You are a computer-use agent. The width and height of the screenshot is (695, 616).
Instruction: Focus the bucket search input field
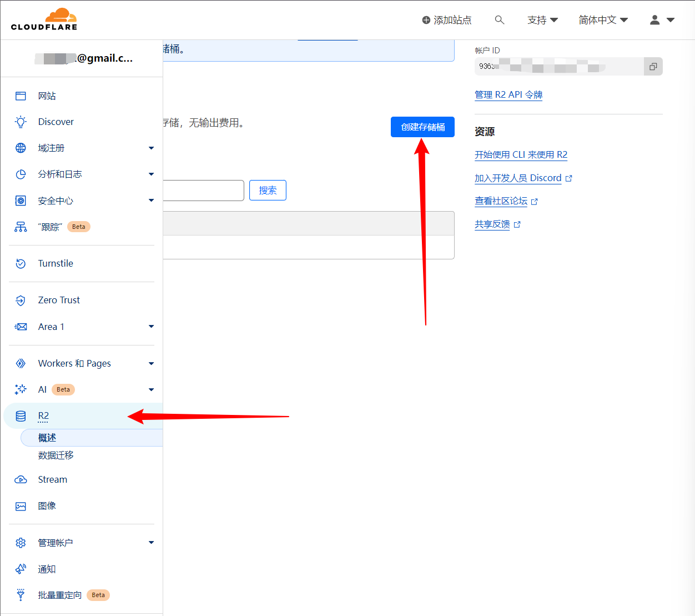pyautogui.click(x=203, y=191)
